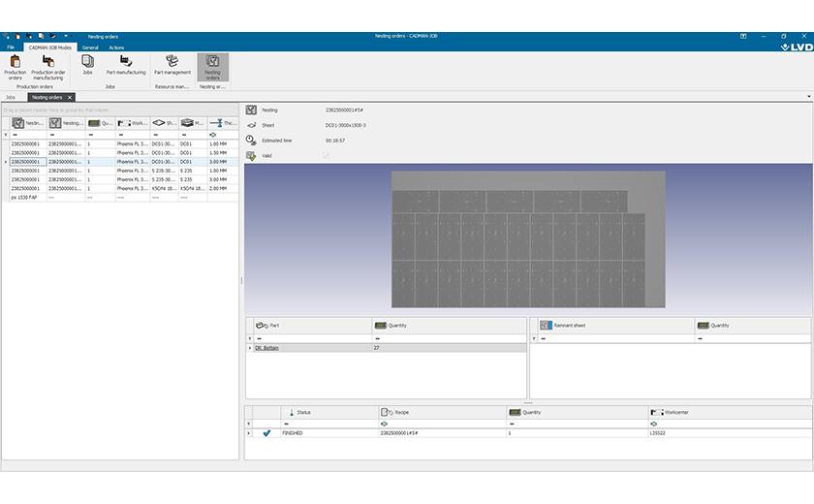The width and height of the screenshot is (814, 504).
Task: Expand the DR_Bottom part row
Action: tap(250, 348)
